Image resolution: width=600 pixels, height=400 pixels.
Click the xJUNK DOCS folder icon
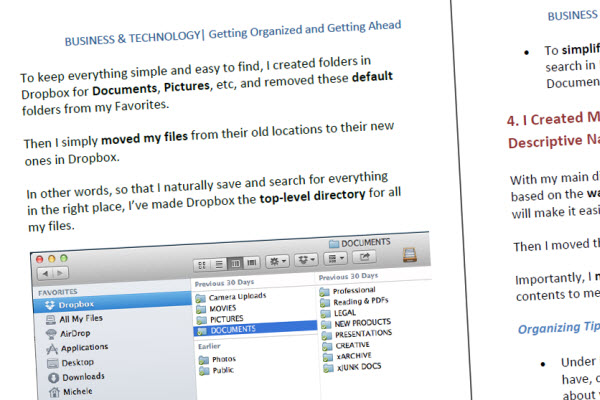(328, 368)
